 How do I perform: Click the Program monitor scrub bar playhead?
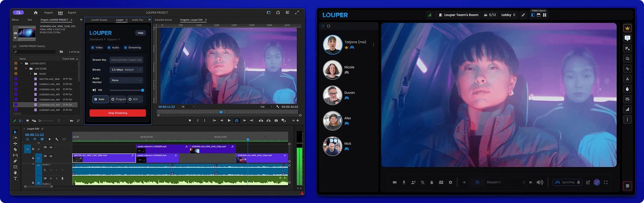221,112
